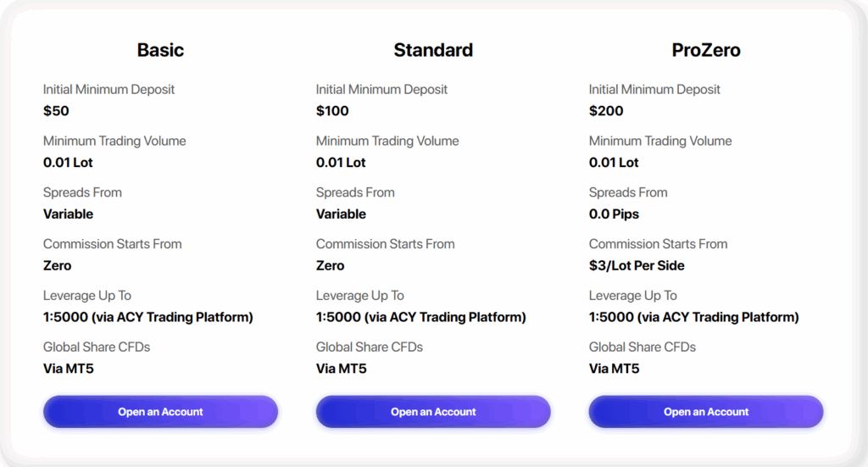Click the $3/Lot Per Side commission
The width and height of the screenshot is (868, 467).
click(x=637, y=266)
